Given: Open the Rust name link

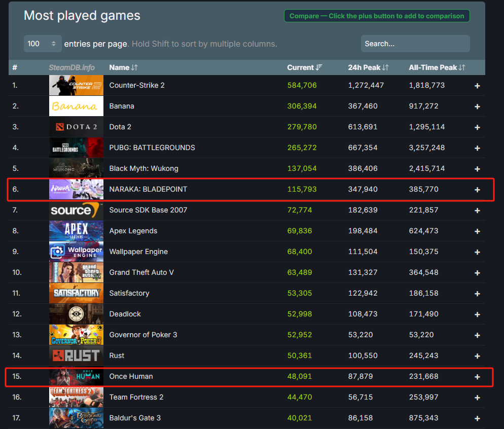Looking at the screenshot, I should [x=117, y=355].
